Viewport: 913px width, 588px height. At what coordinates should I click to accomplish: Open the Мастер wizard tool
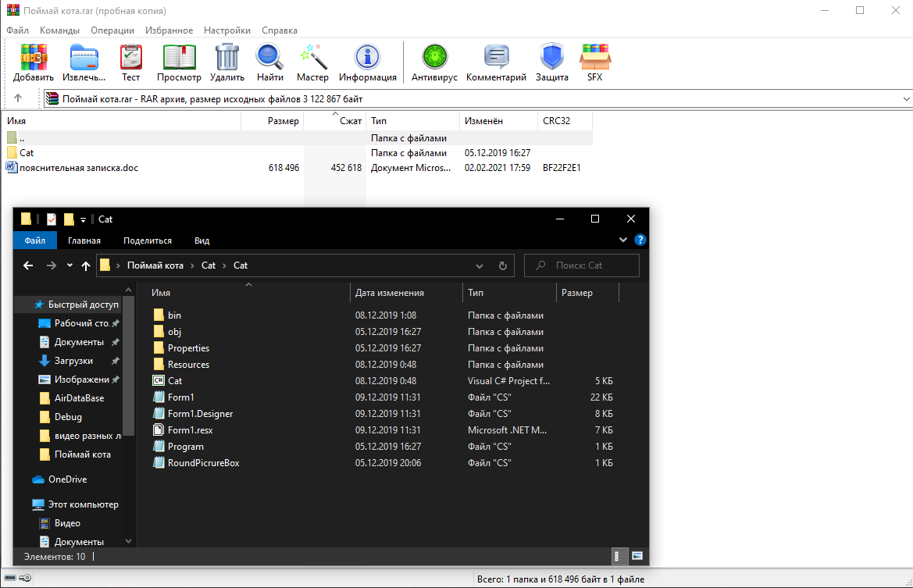tap(312, 62)
